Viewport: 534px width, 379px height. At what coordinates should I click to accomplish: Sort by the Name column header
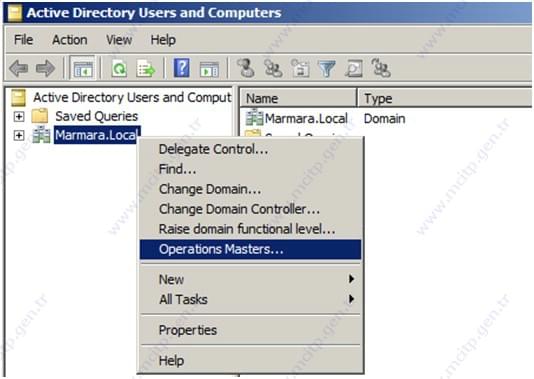point(299,98)
